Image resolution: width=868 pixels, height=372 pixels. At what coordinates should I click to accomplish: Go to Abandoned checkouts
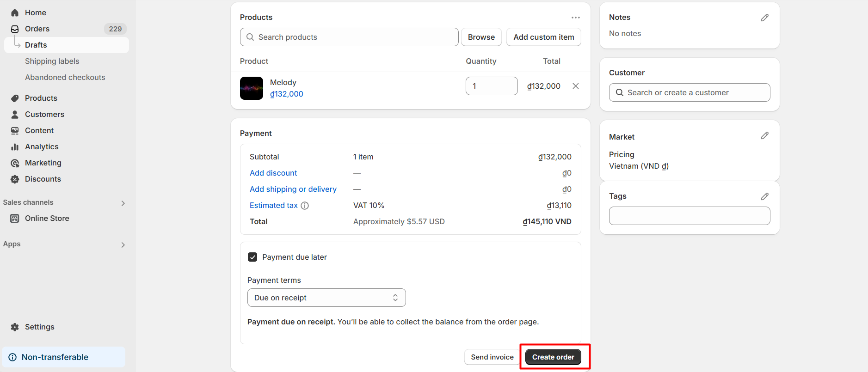(x=65, y=77)
